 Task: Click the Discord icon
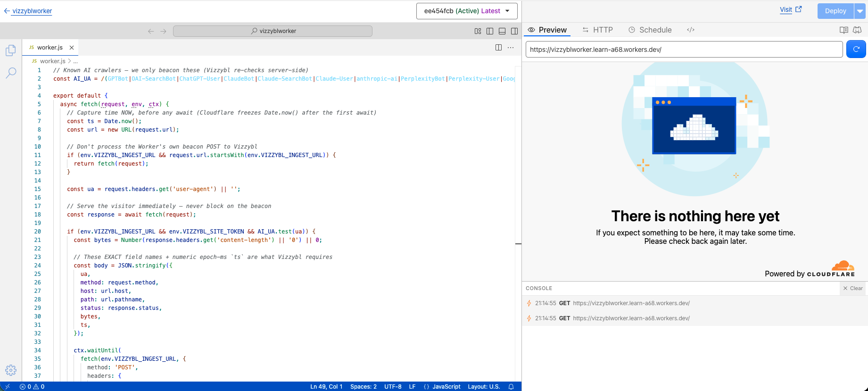[x=857, y=30]
